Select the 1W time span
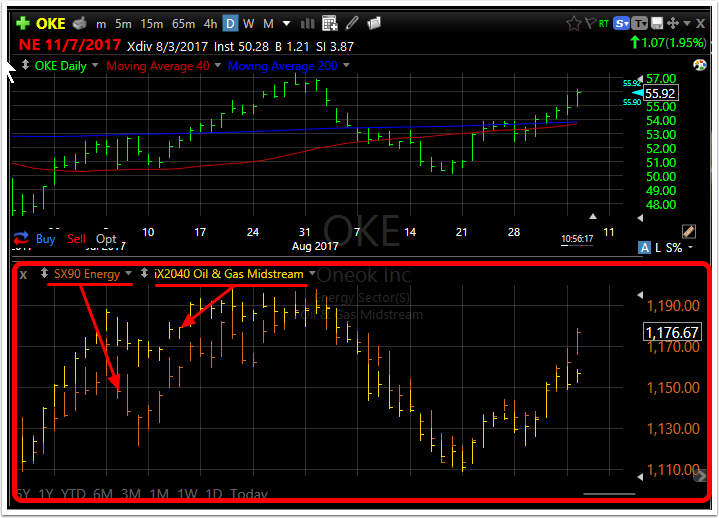This screenshot has width=719, height=518. [187, 494]
